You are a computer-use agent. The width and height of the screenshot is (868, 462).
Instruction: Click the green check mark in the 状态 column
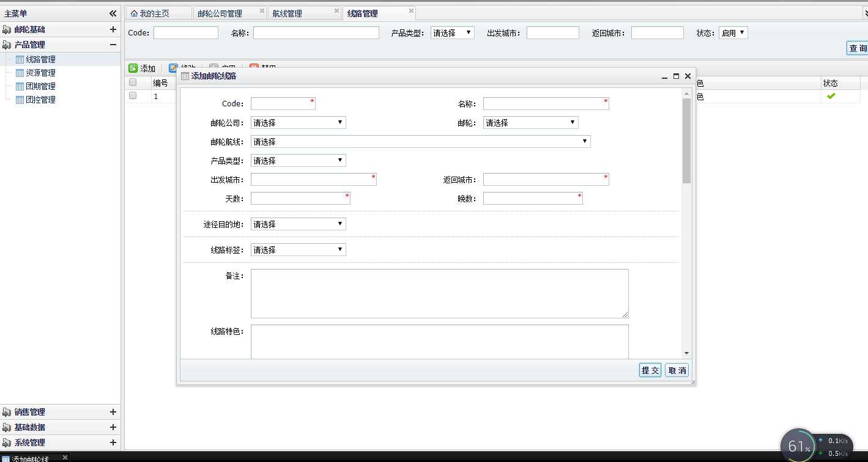pos(831,97)
